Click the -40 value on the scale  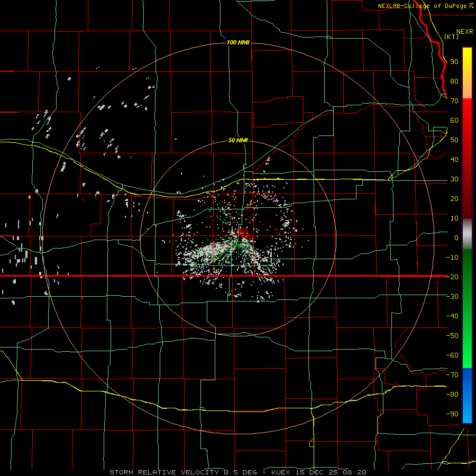[452, 316]
